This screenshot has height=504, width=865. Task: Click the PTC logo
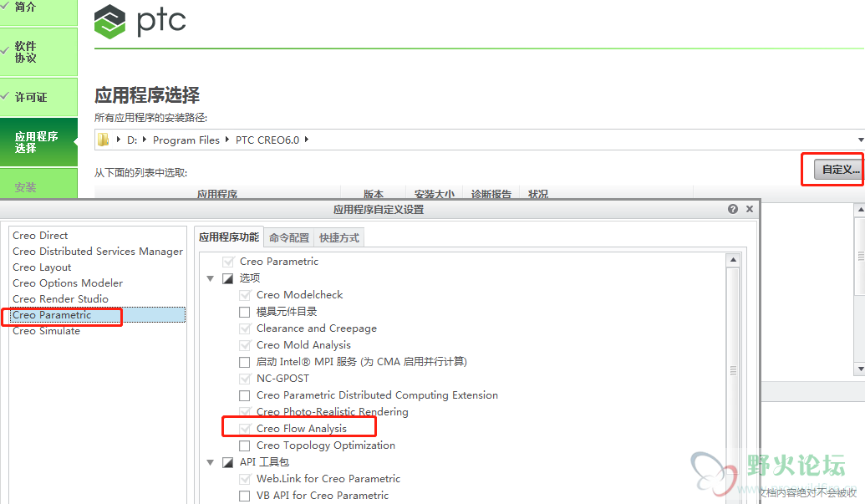pyautogui.click(x=140, y=22)
